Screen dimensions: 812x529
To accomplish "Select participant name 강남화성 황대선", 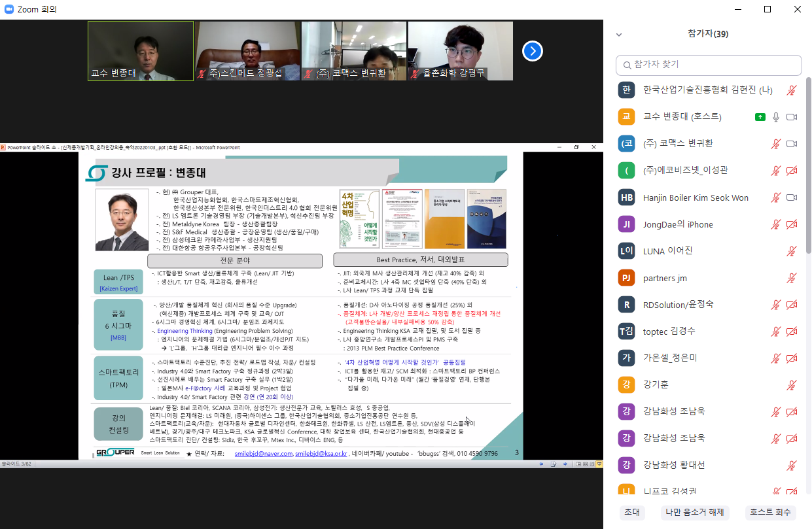I will click(x=674, y=465).
